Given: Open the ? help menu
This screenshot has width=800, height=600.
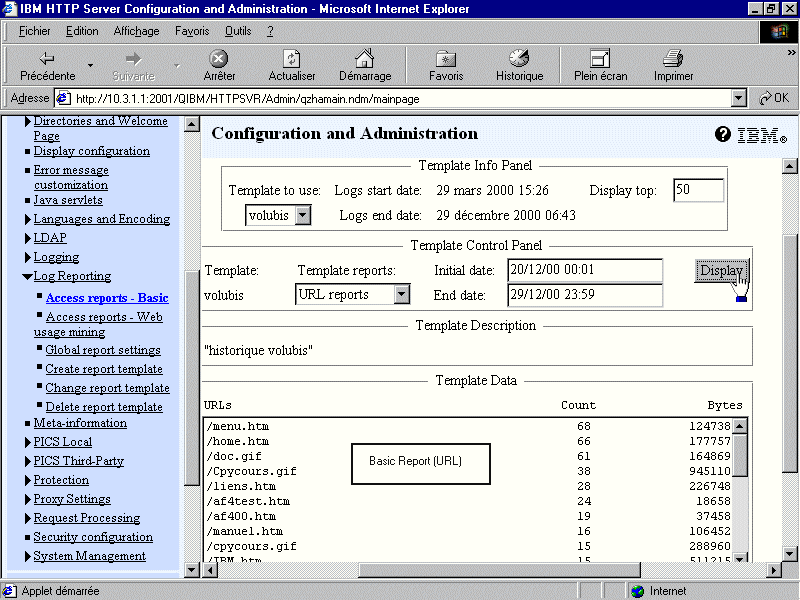Looking at the screenshot, I should coord(270,31).
